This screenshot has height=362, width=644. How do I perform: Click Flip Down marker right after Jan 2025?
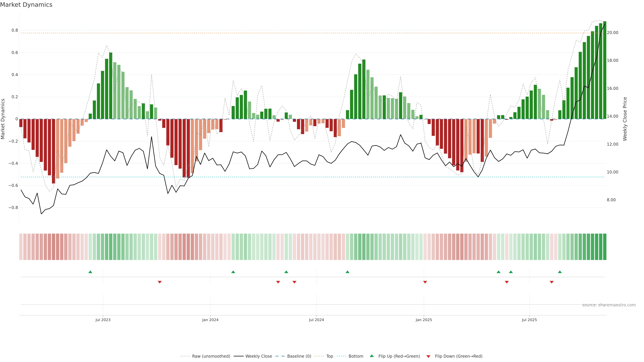point(425,282)
